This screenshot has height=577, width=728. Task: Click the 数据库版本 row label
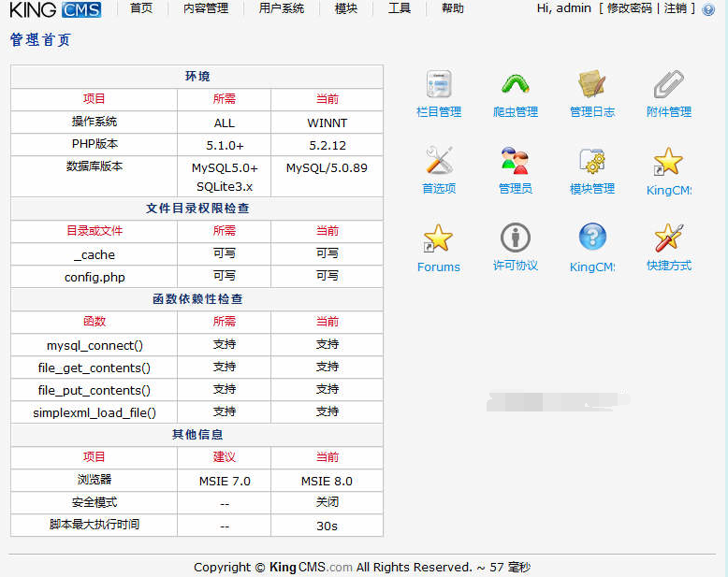[95, 166]
